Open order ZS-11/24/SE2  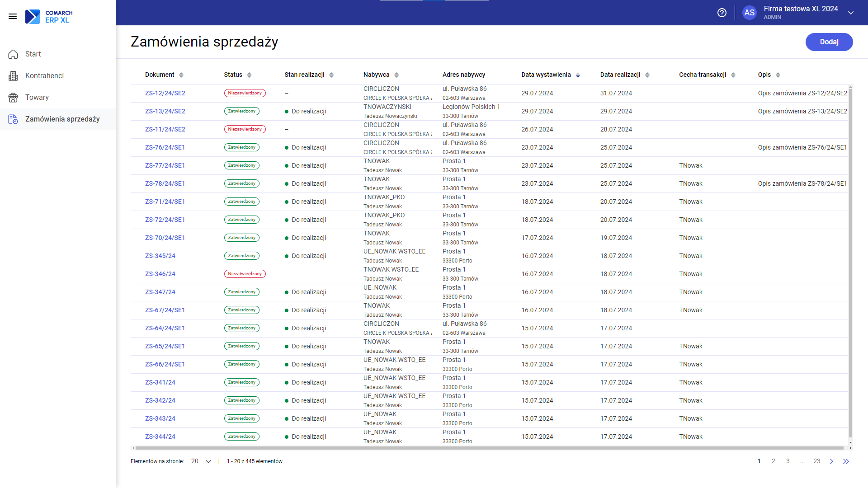tap(165, 130)
